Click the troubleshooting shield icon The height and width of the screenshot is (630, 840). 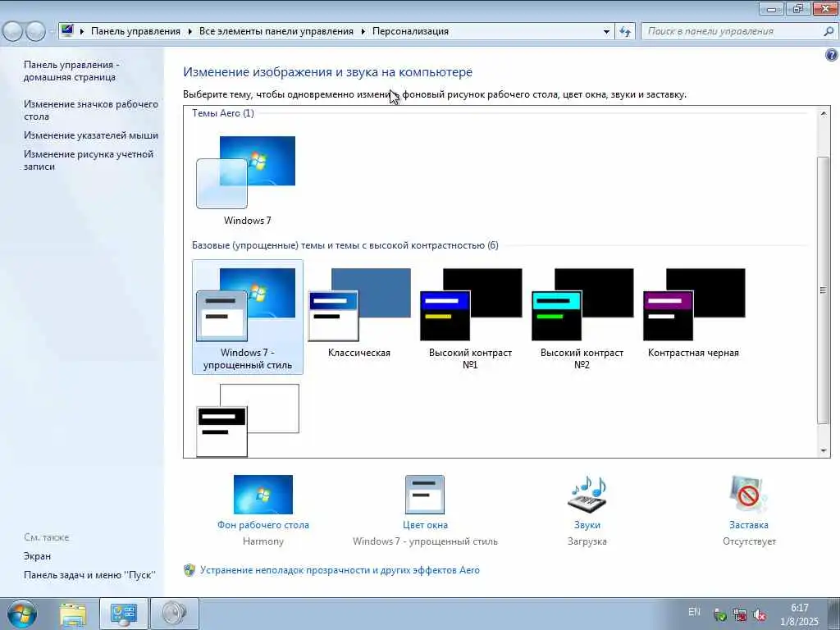[189, 570]
